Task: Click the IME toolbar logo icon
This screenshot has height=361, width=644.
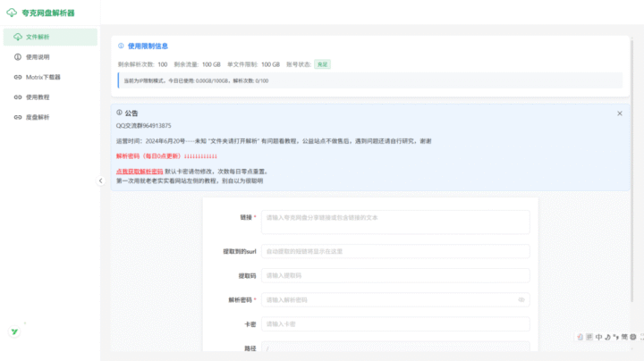Action: (580, 337)
